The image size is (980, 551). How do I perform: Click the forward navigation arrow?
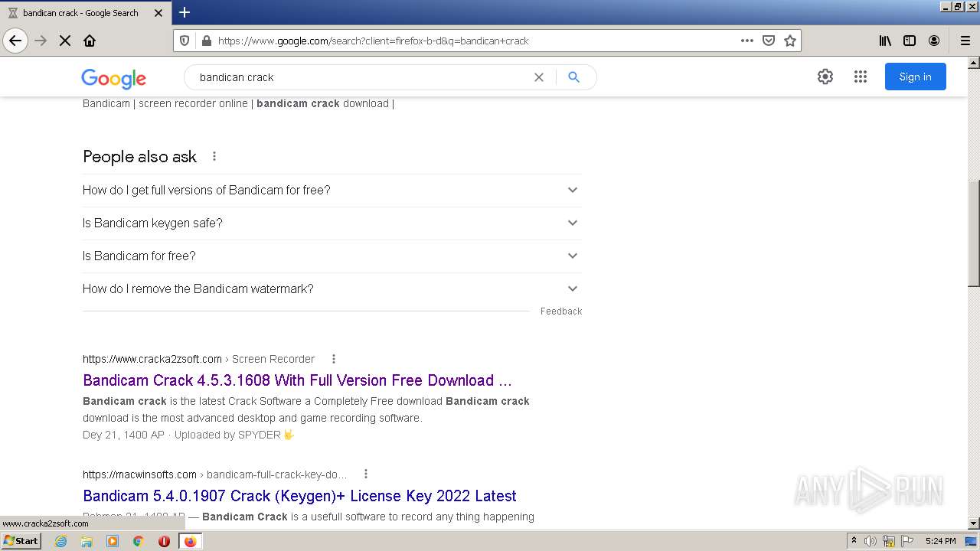41,41
